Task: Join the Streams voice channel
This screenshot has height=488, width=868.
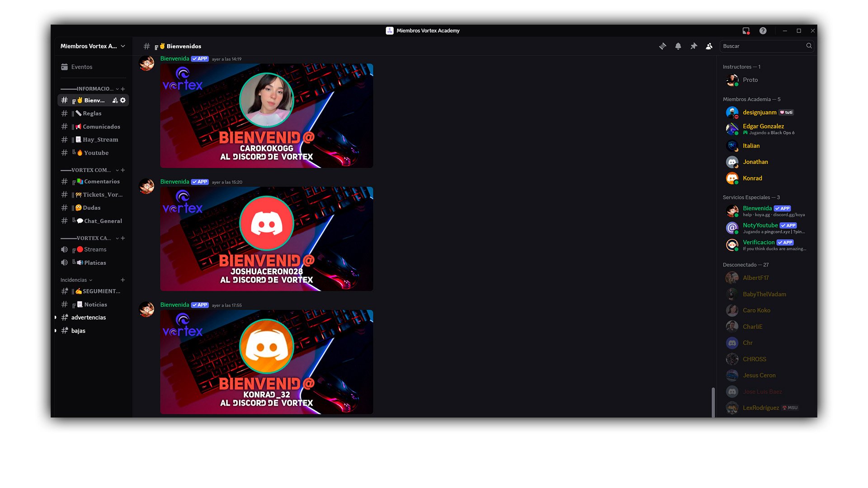Action: pos(93,249)
